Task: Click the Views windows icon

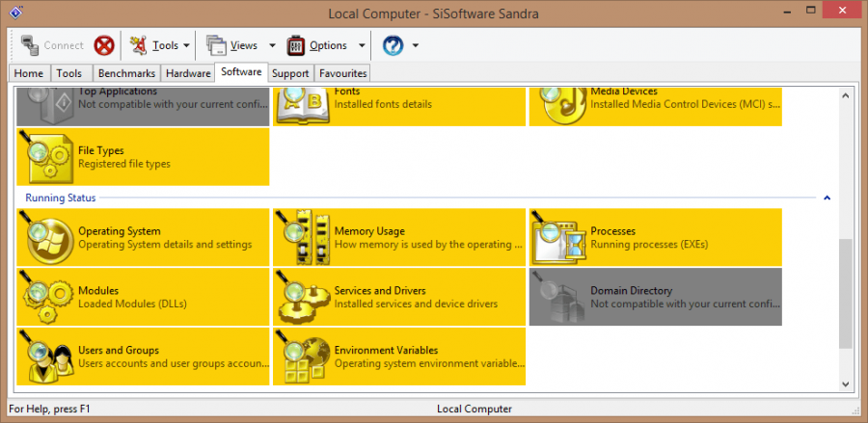Action: click(x=216, y=45)
